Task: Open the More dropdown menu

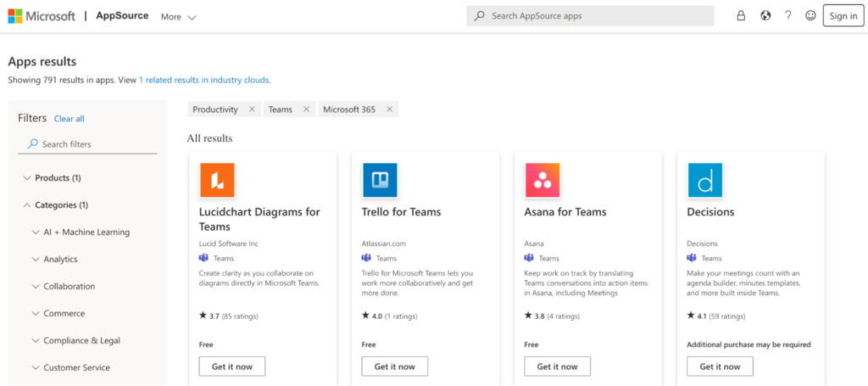Action: click(x=178, y=17)
